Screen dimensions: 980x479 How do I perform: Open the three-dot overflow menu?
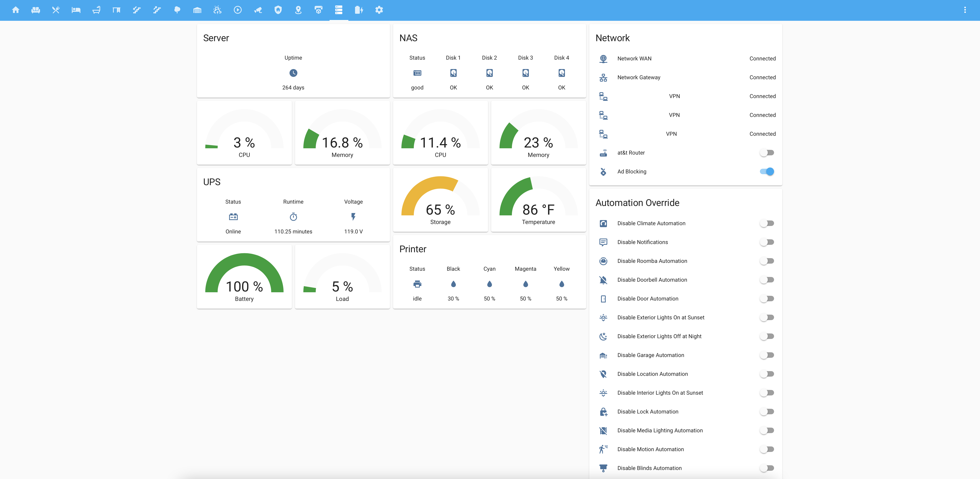(965, 10)
